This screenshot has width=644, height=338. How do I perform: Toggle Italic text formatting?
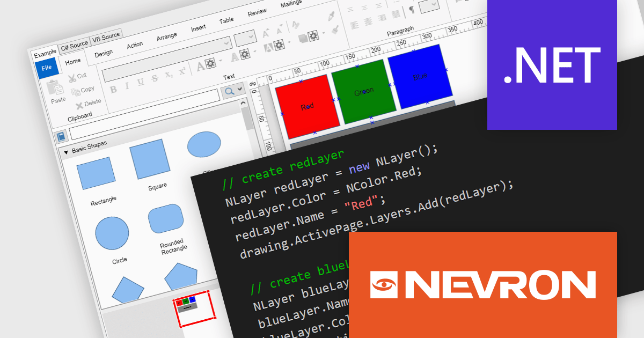(x=127, y=86)
